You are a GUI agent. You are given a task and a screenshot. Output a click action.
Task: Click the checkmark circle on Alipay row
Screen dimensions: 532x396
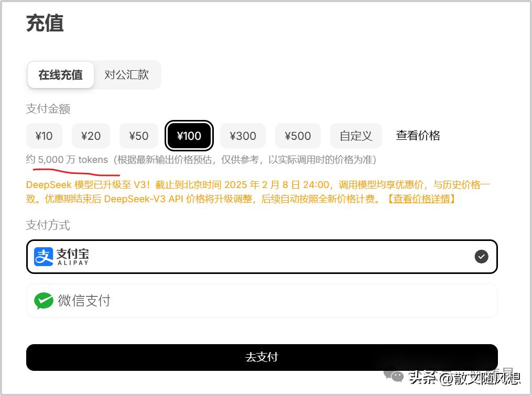481,257
